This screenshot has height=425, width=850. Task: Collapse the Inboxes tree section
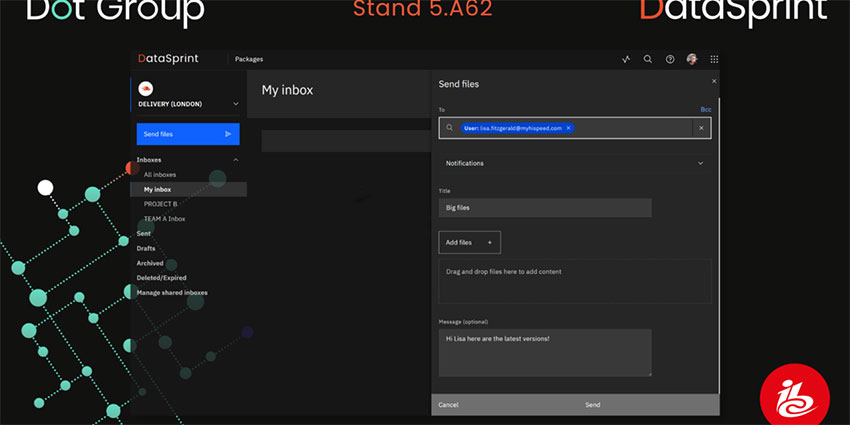(x=236, y=160)
